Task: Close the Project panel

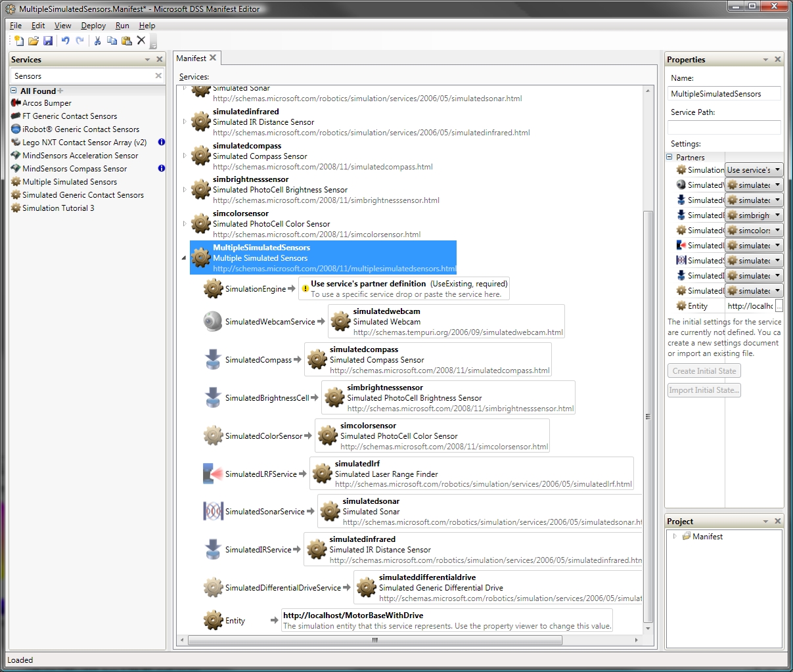Action: point(778,521)
